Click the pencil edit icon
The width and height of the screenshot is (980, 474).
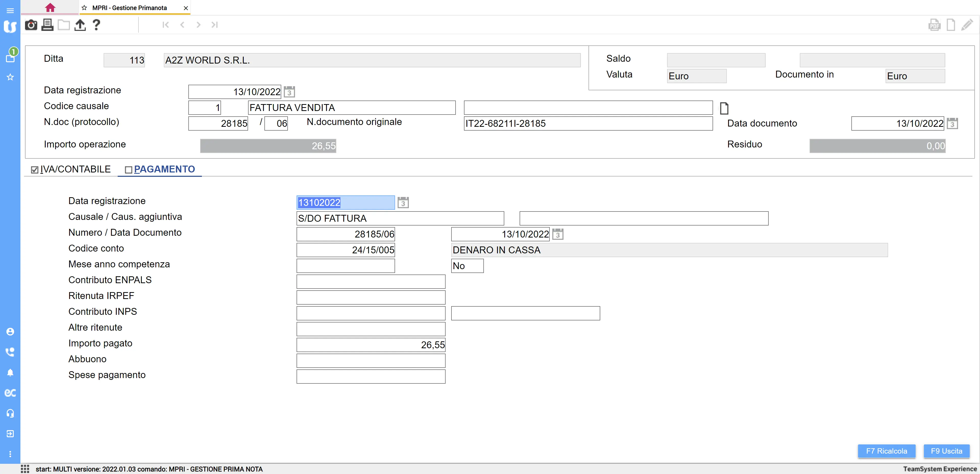pyautogui.click(x=967, y=25)
